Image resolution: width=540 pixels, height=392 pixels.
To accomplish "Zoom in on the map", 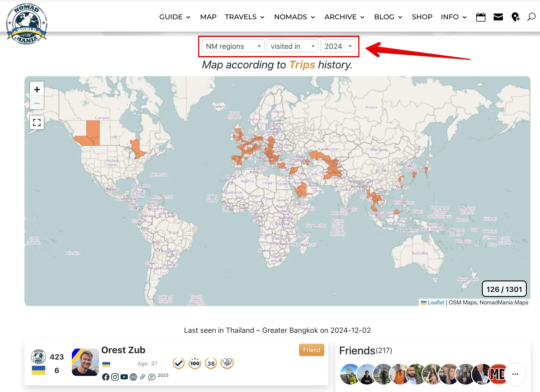I will (x=37, y=89).
